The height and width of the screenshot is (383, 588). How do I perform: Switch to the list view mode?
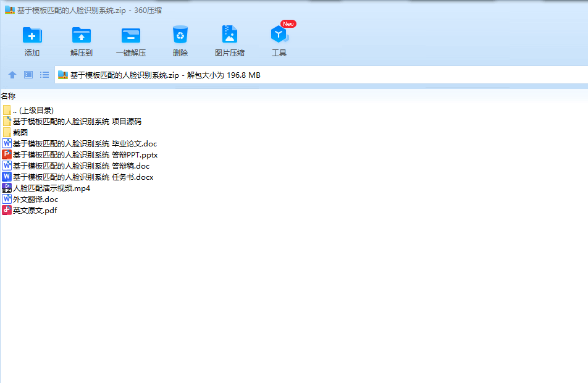tap(44, 75)
